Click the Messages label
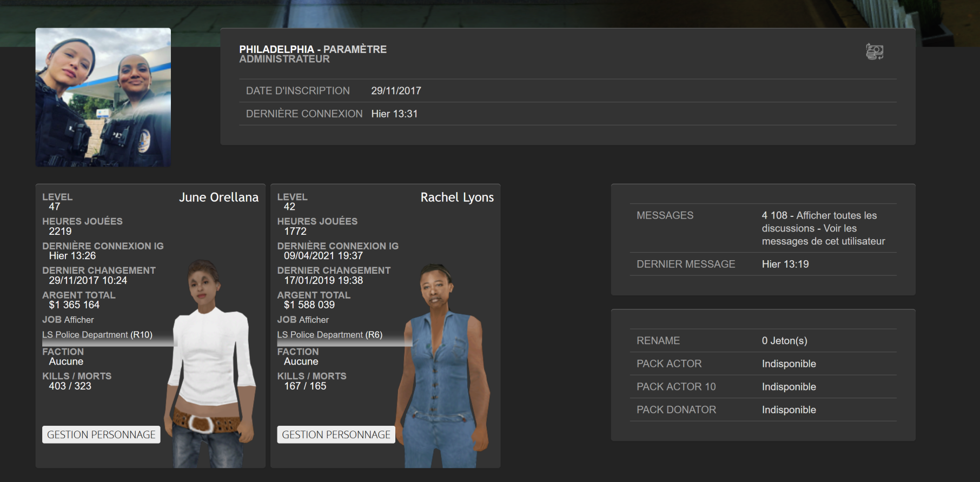Viewport: 980px width, 482px height. [x=665, y=215]
